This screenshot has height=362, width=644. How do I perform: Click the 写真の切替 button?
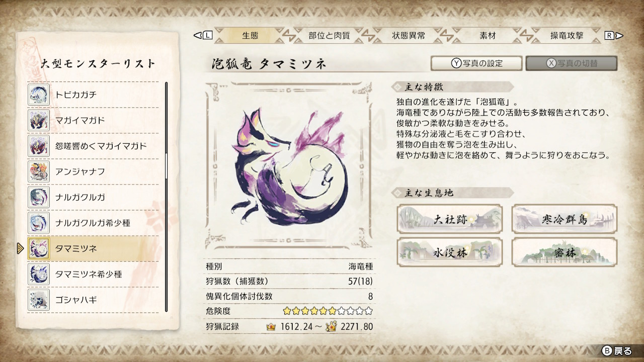pyautogui.click(x=572, y=63)
